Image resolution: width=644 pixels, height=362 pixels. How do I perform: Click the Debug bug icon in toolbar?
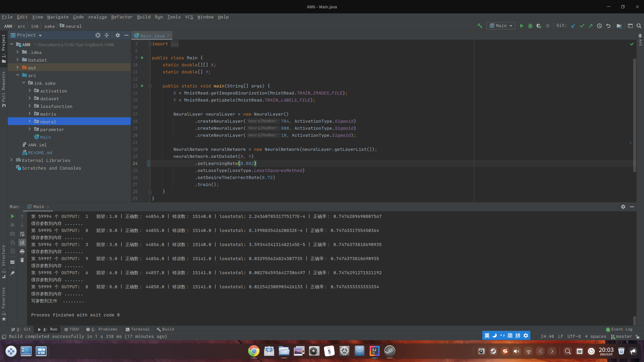530,26
